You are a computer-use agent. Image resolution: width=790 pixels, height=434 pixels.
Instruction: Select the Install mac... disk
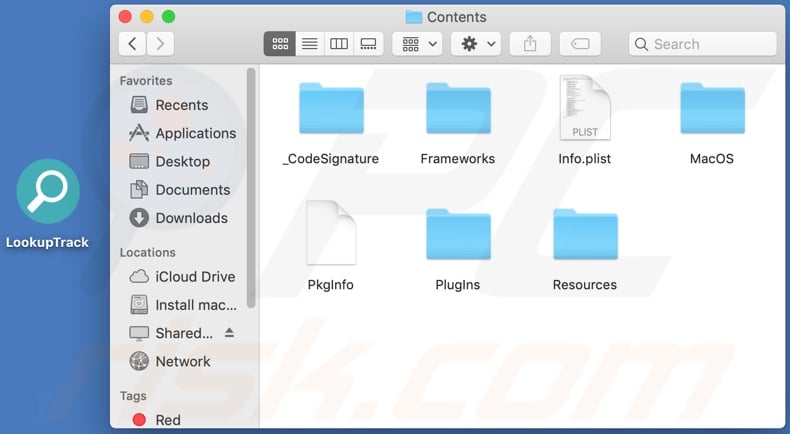[x=183, y=305]
